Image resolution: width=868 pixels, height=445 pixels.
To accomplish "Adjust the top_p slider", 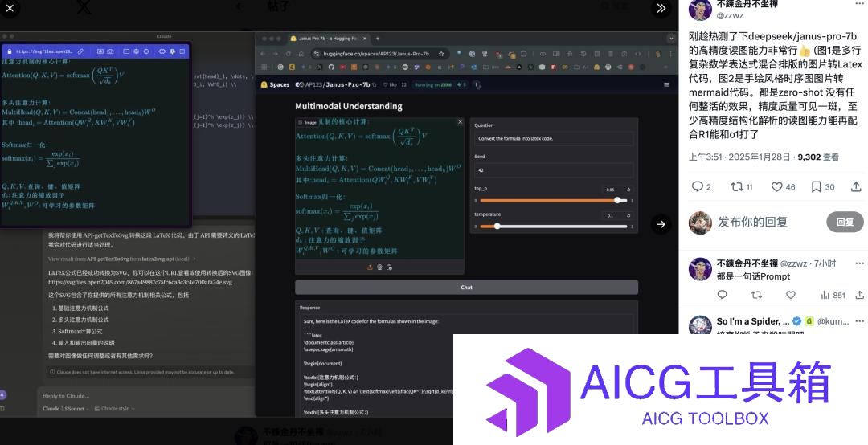I will [554, 200].
